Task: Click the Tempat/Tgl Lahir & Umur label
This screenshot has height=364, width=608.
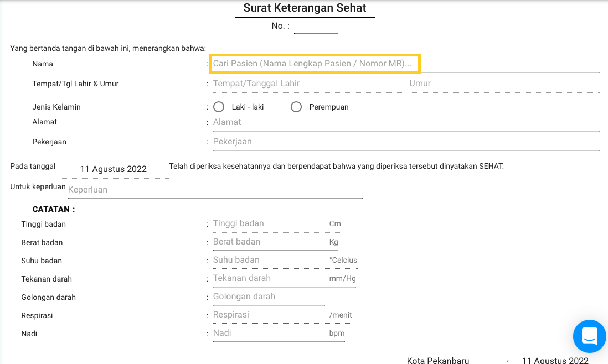Action: point(75,84)
